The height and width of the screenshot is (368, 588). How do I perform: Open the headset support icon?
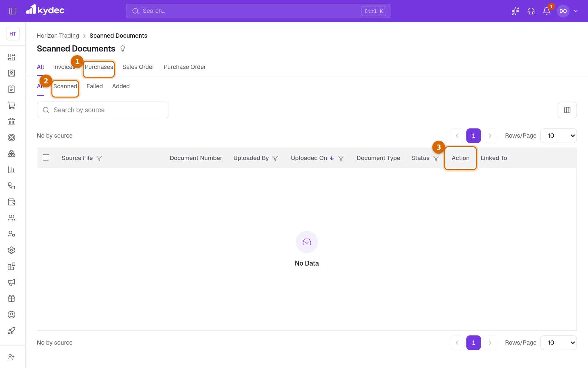pyautogui.click(x=531, y=11)
